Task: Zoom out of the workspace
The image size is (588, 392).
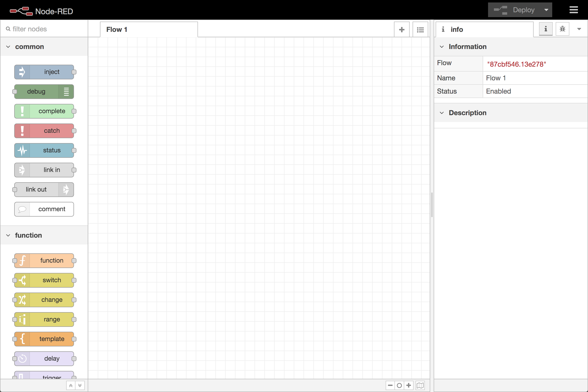Action: coord(390,385)
